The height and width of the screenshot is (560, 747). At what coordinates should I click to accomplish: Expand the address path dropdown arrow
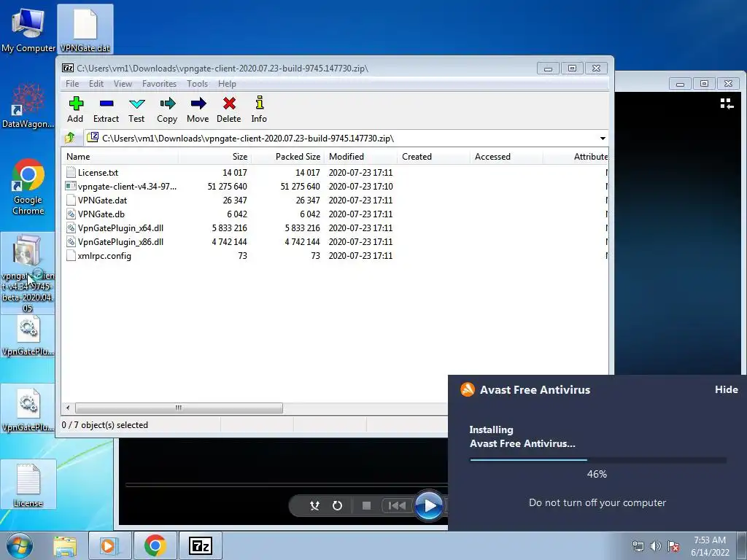(603, 139)
